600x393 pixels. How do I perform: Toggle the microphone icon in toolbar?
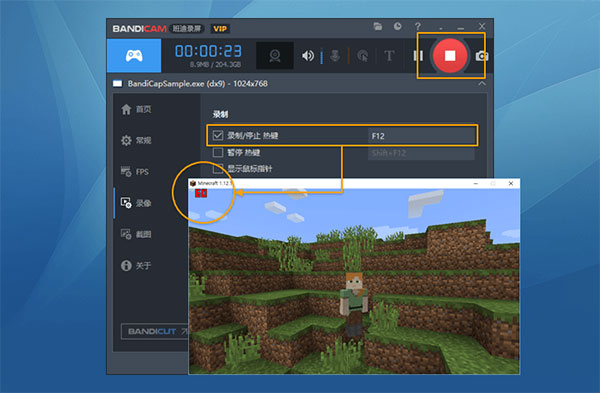point(335,56)
